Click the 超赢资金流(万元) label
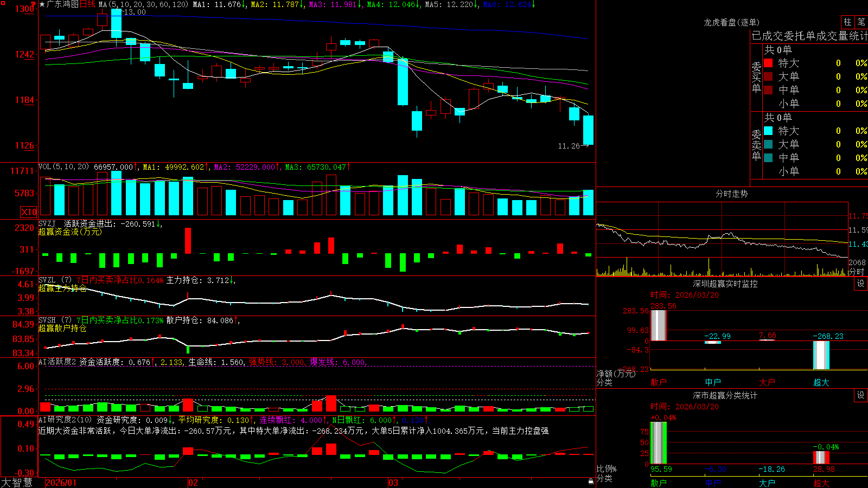Screen dimensions: 868x488 [70, 232]
